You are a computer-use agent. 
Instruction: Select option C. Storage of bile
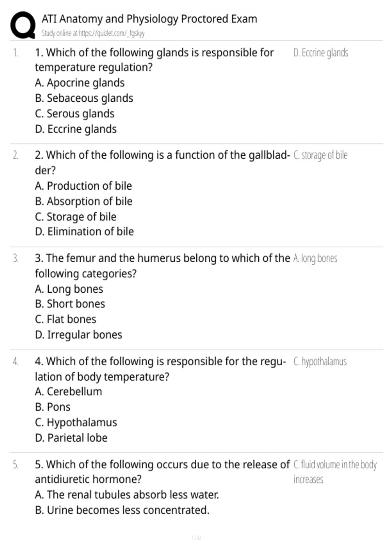(75, 217)
